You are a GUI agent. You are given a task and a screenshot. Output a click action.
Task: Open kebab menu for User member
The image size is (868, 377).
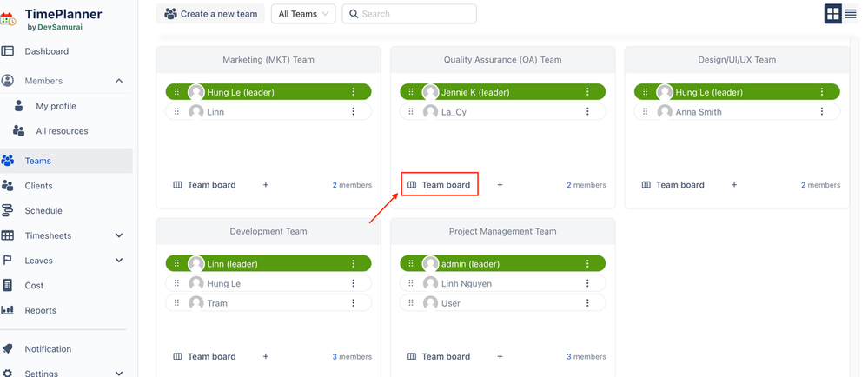pos(587,303)
